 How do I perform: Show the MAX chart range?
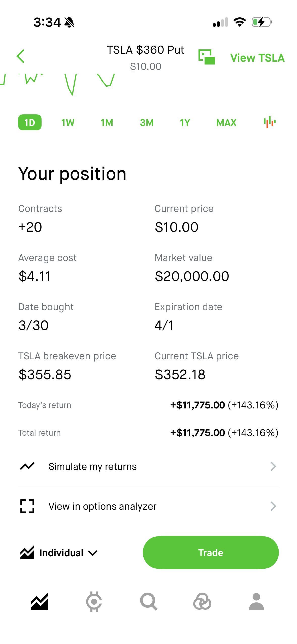coord(226,123)
